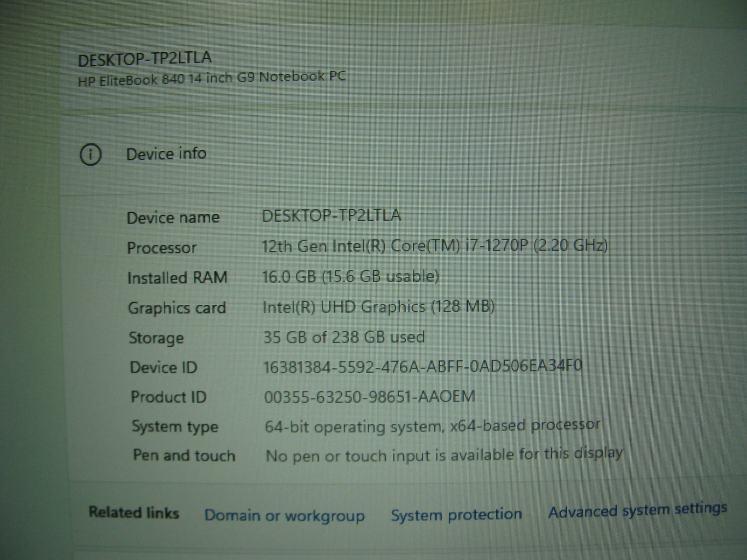Click the Device info section header

tap(166, 154)
